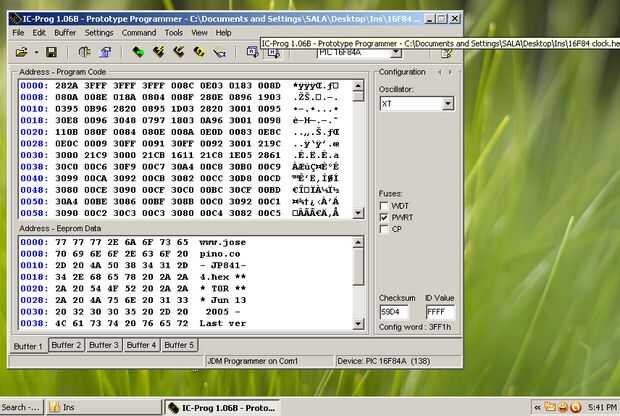
Task: Switch to the Buffer 3 tab
Action: [x=104, y=345]
